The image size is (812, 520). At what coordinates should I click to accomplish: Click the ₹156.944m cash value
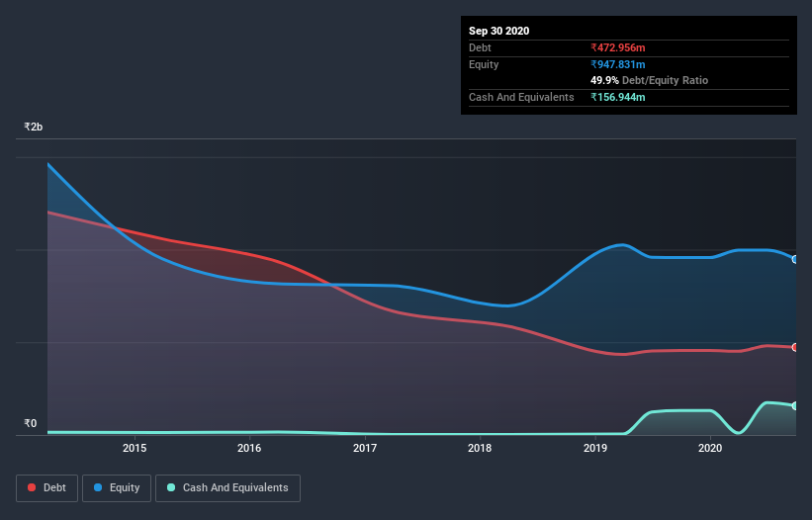618,97
